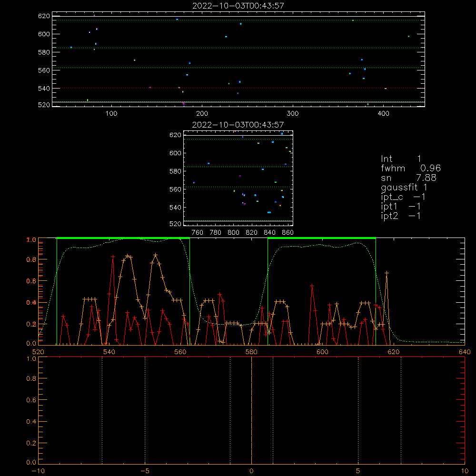476x476 pixels.
Task: Click the 200 x-axis label of top plot
Action: click(x=202, y=114)
